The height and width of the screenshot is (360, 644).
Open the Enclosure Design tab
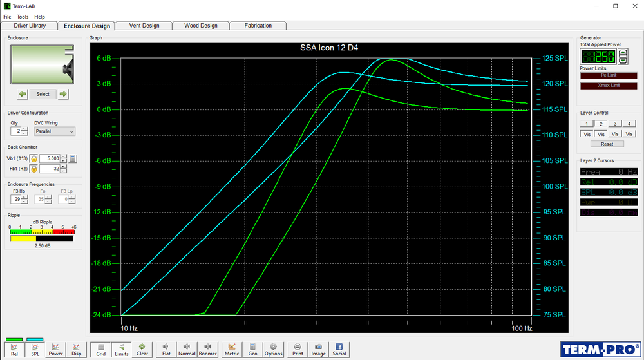click(87, 26)
